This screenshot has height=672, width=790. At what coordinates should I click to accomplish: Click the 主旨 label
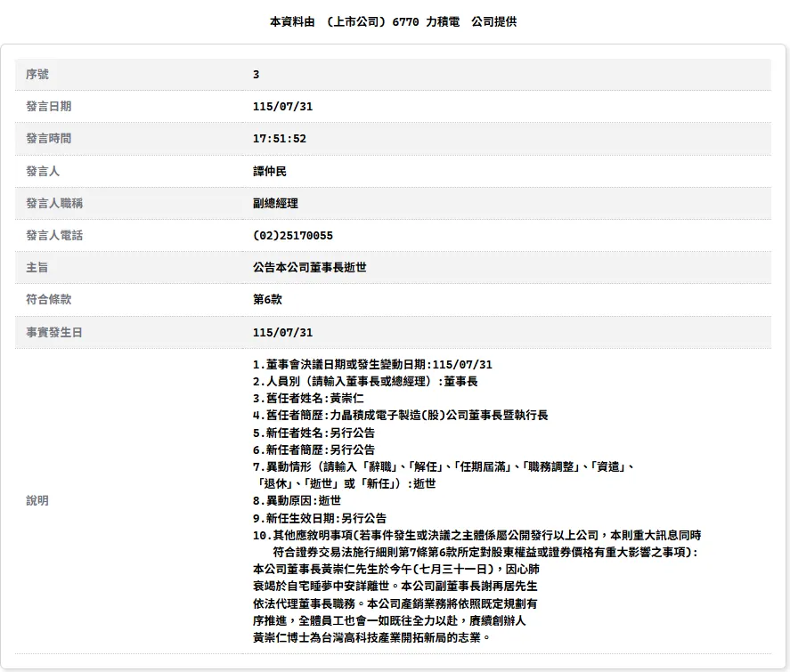coord(37,267)
